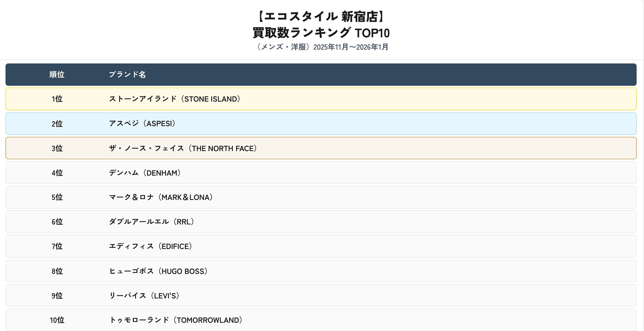Click the 6位 rank label
Viewport: 644px width, 331px height.
point(57,222)
